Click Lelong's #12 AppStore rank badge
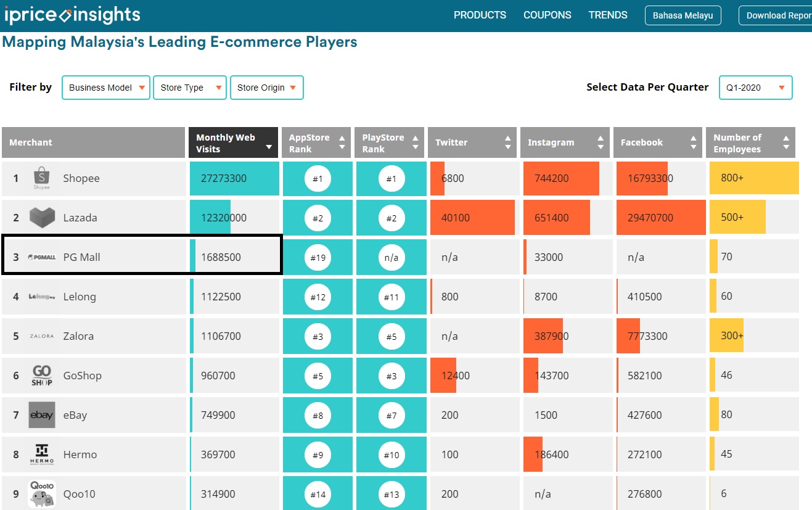812x510 pixels. [x=318, y=297]
